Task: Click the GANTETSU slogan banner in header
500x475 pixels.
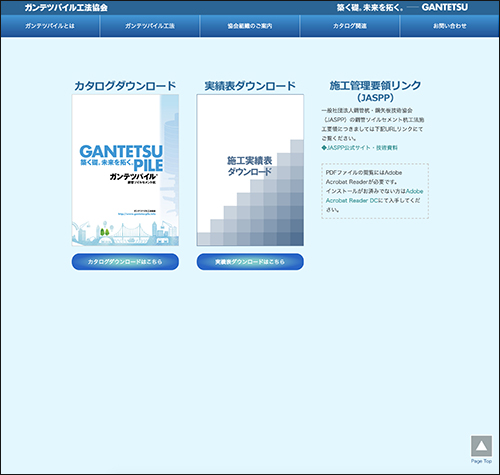Action: pyautogui.click(x=402, y=7)
